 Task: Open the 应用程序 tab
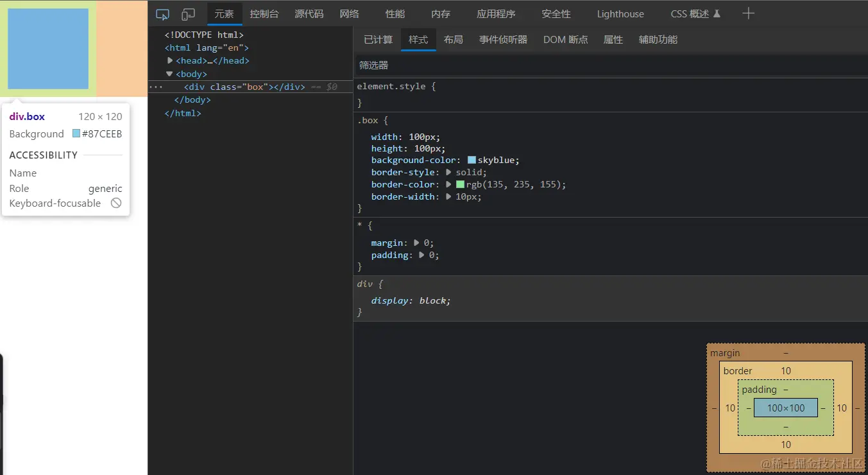click(496, 14)
